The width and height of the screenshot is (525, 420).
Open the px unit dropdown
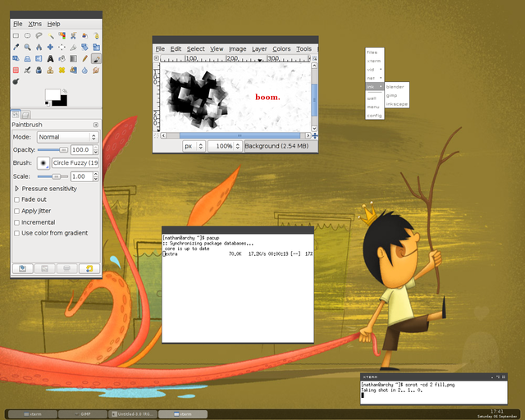coord(193,146)
